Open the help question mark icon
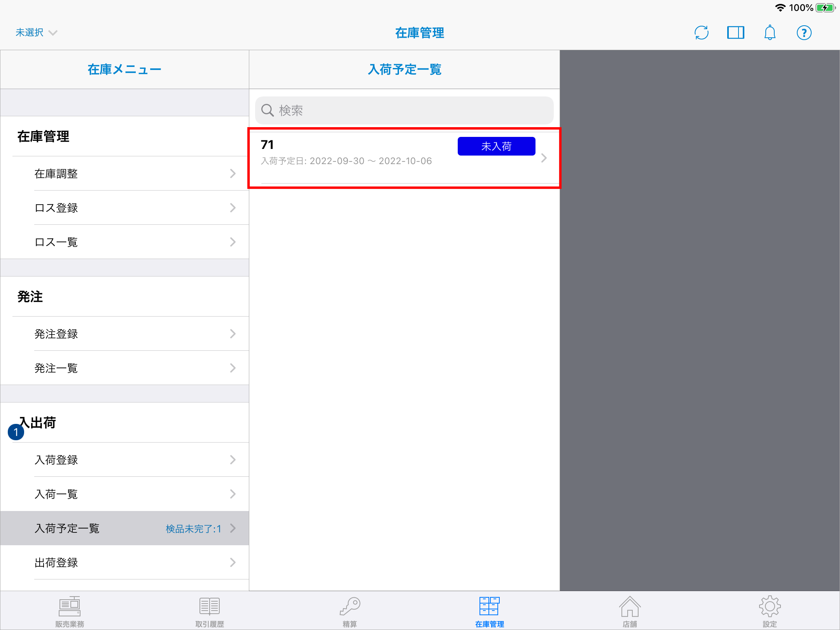 pos(804,33)
